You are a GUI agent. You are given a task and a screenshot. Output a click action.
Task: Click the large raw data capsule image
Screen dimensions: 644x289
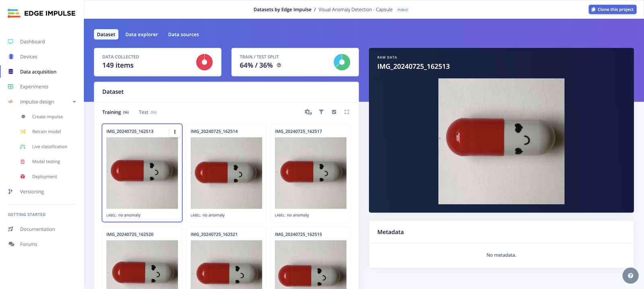point(501,141)
